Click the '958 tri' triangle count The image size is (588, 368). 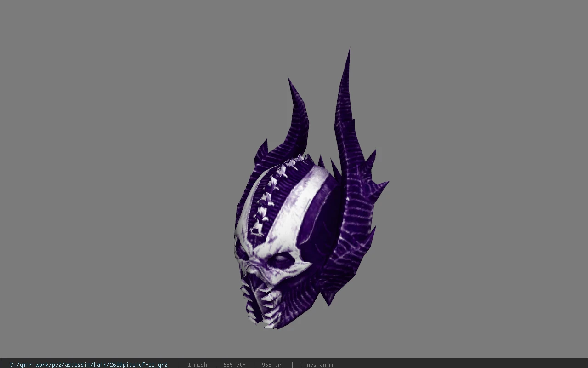pos(273,365)
